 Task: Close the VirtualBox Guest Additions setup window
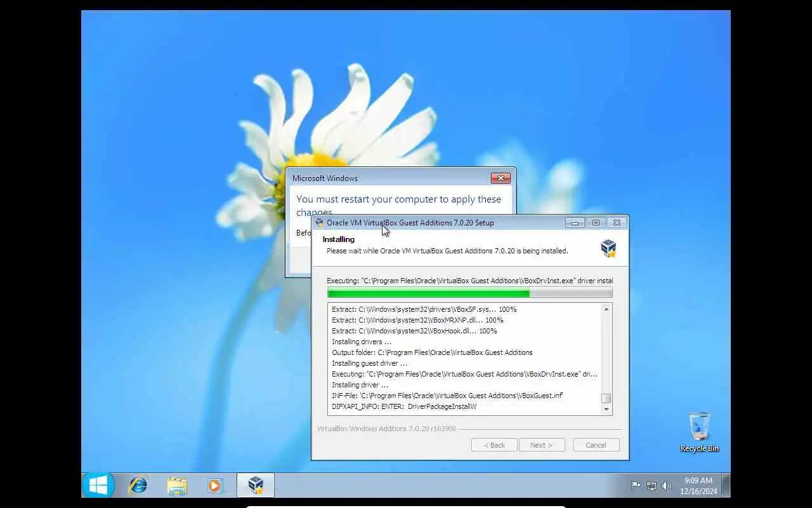(x=617, y=223)
